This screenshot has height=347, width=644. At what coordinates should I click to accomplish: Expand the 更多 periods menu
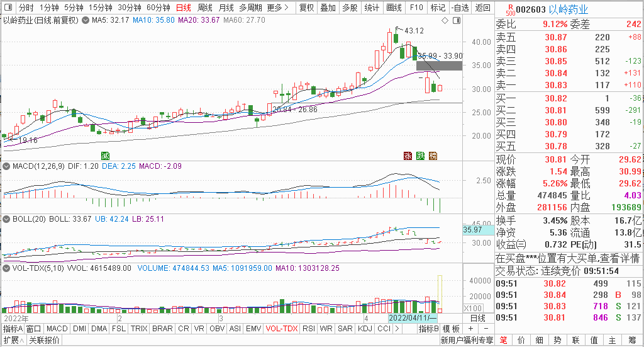277,8
